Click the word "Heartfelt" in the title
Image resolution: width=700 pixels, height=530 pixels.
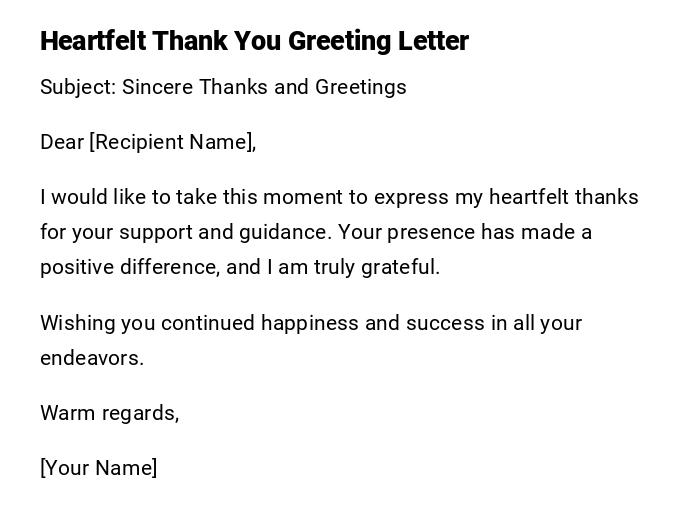(93, 41)
